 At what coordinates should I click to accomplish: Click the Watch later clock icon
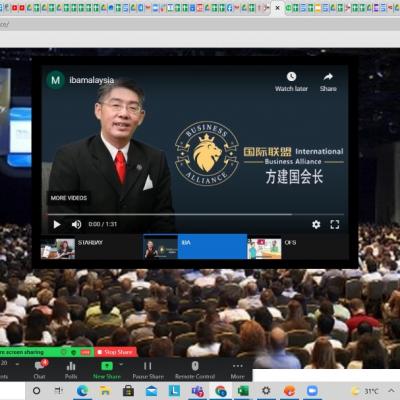(x=291, y=77)
